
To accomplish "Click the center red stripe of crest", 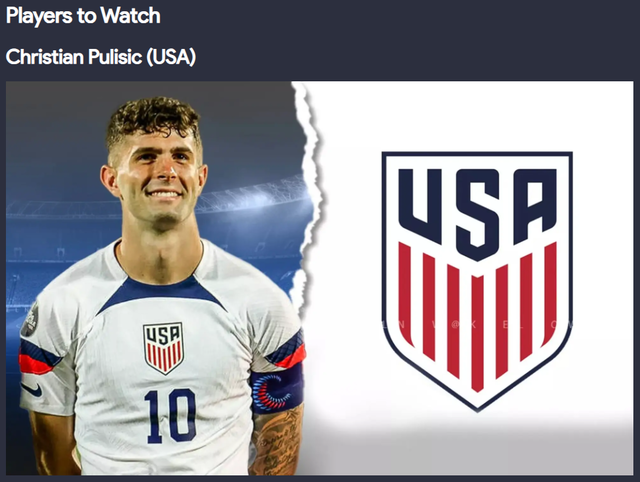I will pos(478,333).
